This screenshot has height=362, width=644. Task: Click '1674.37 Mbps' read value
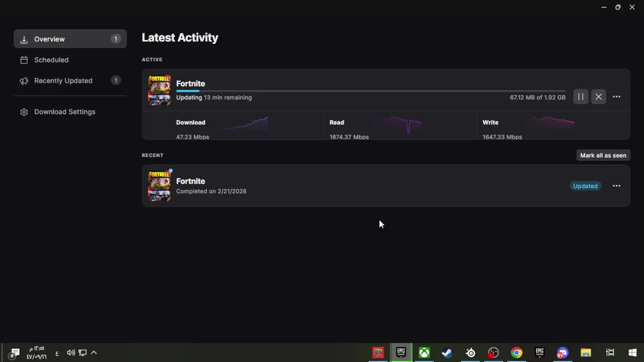349,137
